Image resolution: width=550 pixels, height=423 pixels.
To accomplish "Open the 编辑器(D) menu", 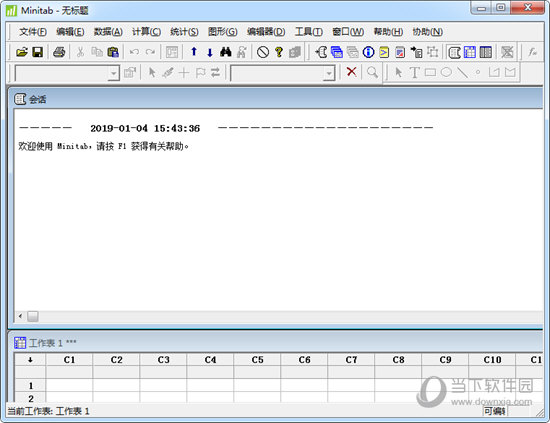I will click(266, 32).
